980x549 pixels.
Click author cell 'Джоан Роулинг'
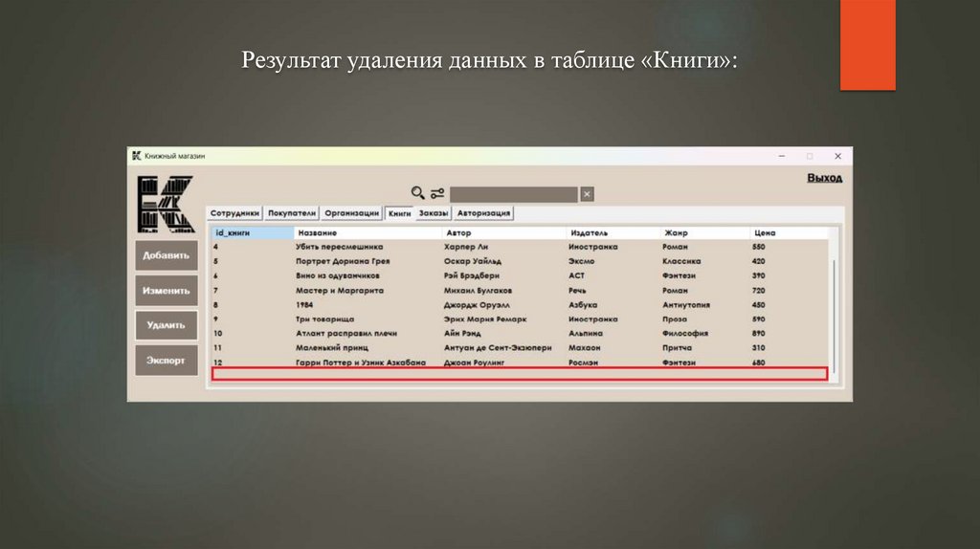(474, 362)
